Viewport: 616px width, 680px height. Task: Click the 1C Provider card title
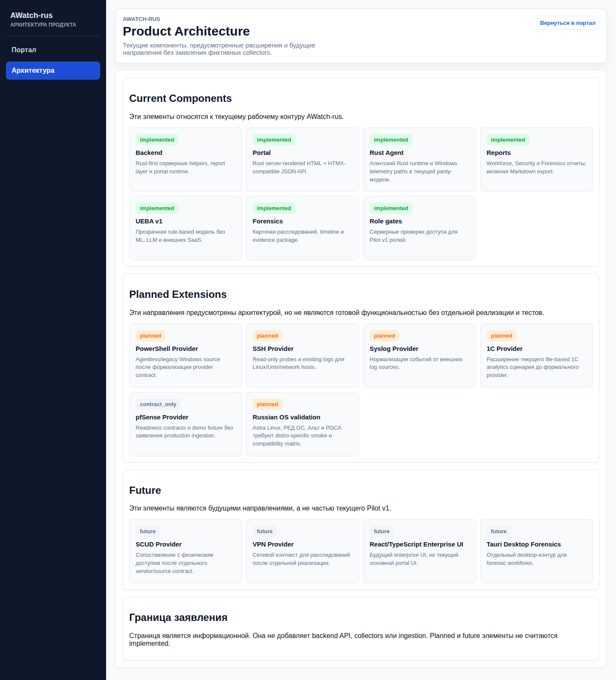pos(504,349)
